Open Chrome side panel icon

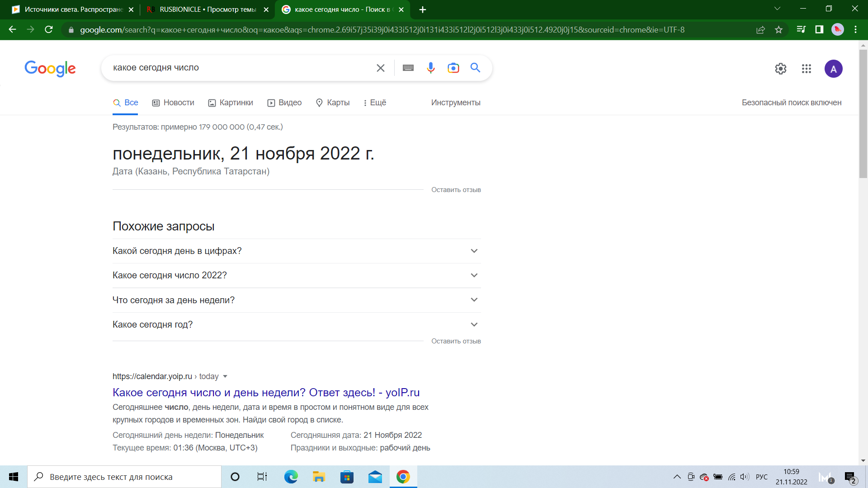819,30
